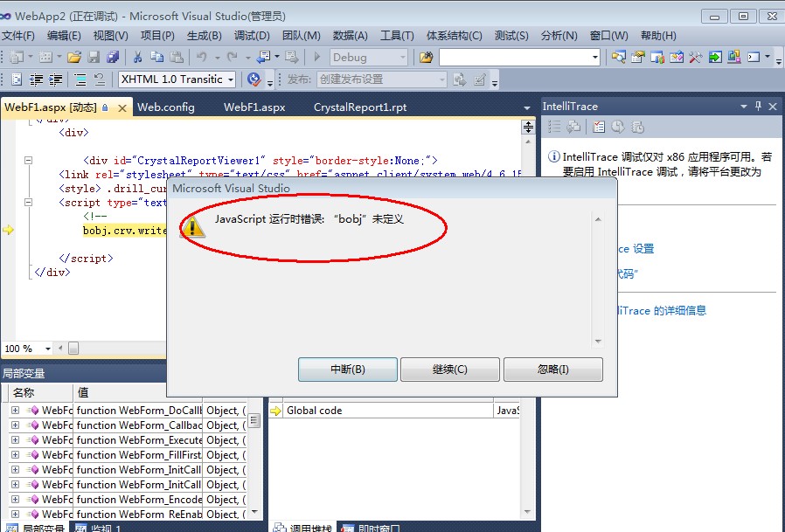Click the Format Document icon

(17, 79)
